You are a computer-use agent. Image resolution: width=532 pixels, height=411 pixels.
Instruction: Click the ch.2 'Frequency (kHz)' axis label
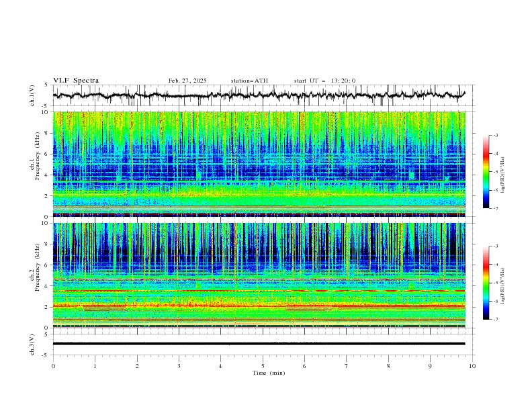click(x=38, y=267)
